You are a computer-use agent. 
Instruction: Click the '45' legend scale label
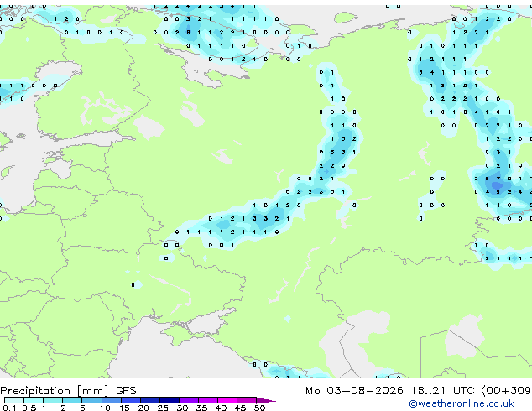[241, 408]
